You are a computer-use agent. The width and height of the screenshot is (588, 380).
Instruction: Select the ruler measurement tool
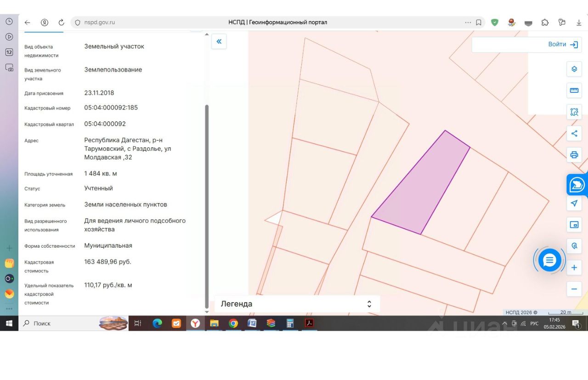[x=574, y=91]
